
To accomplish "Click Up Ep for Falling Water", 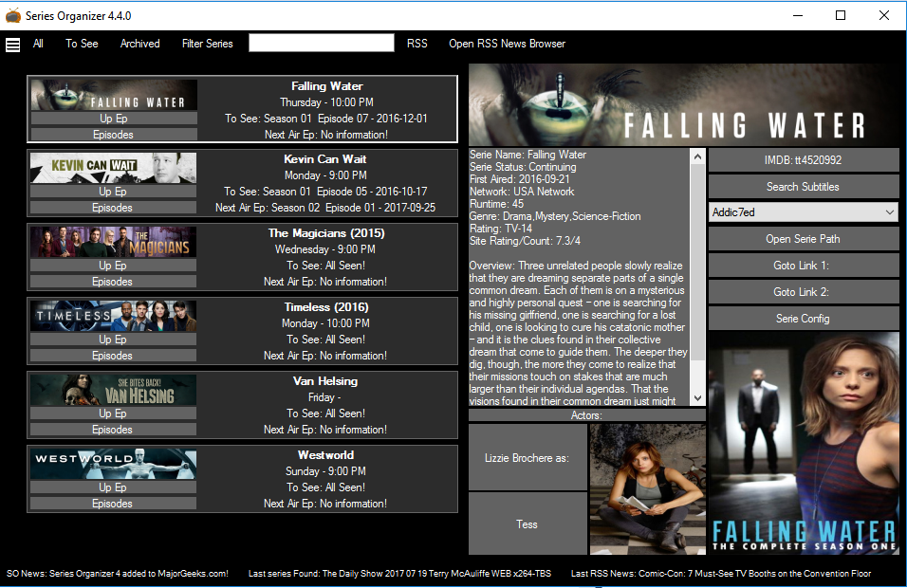I will coord(114,118).
